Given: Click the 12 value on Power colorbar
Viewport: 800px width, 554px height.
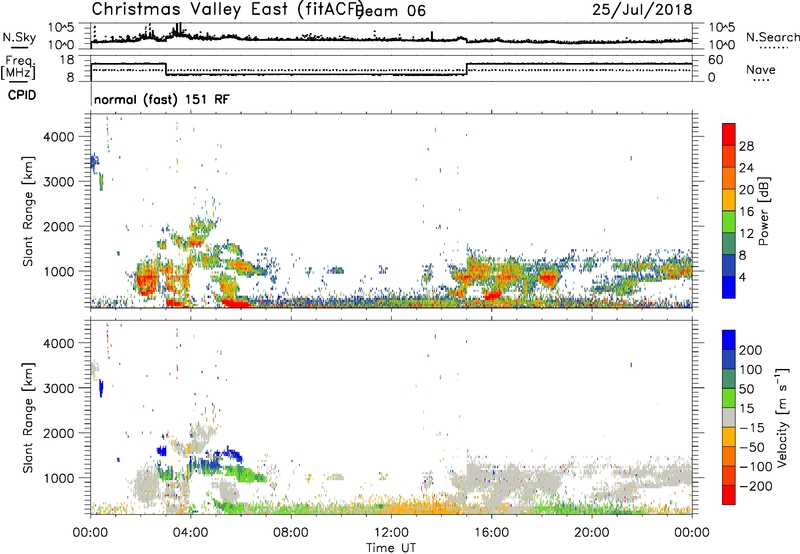Looking at the screenshot, I should coord(746,234).
